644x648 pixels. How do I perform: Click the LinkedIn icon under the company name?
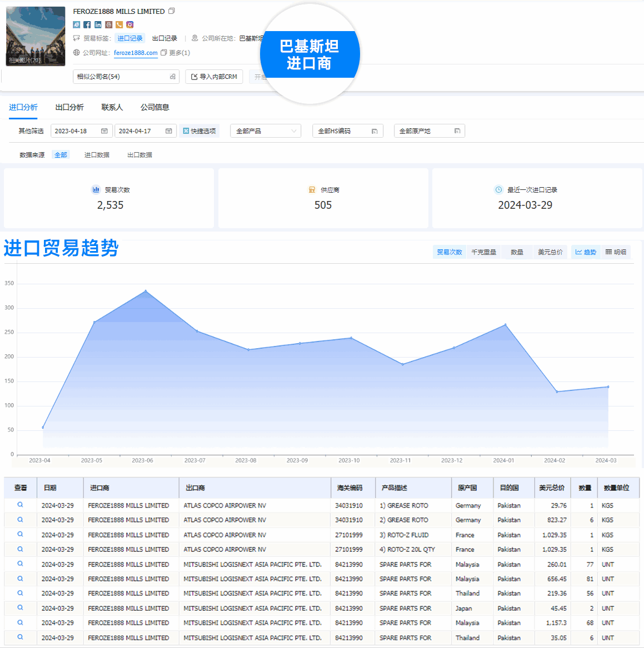point(98,24)
